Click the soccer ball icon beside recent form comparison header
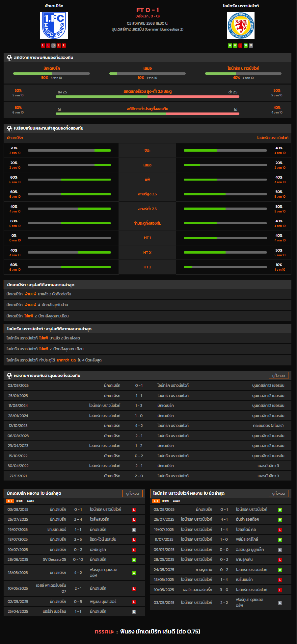 10,128
